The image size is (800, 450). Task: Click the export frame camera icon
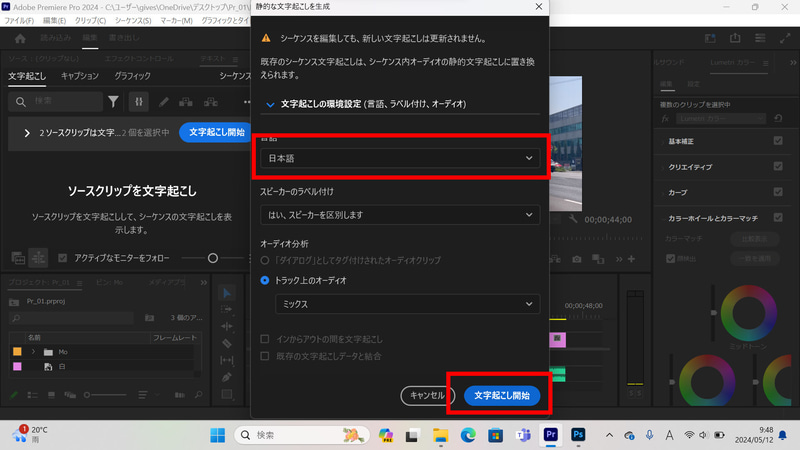click(x=577, y=259)
